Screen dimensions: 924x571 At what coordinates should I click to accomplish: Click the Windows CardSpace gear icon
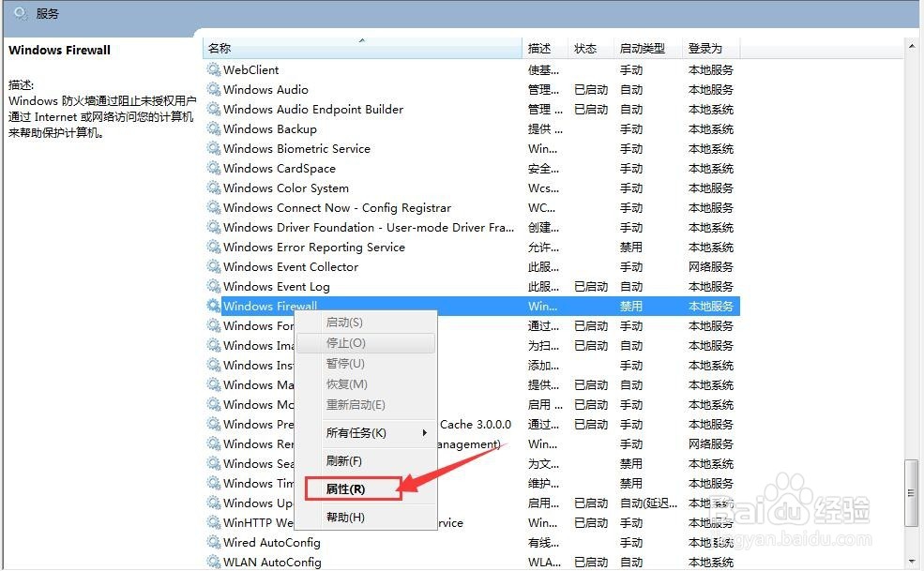(x=213, y=168)
